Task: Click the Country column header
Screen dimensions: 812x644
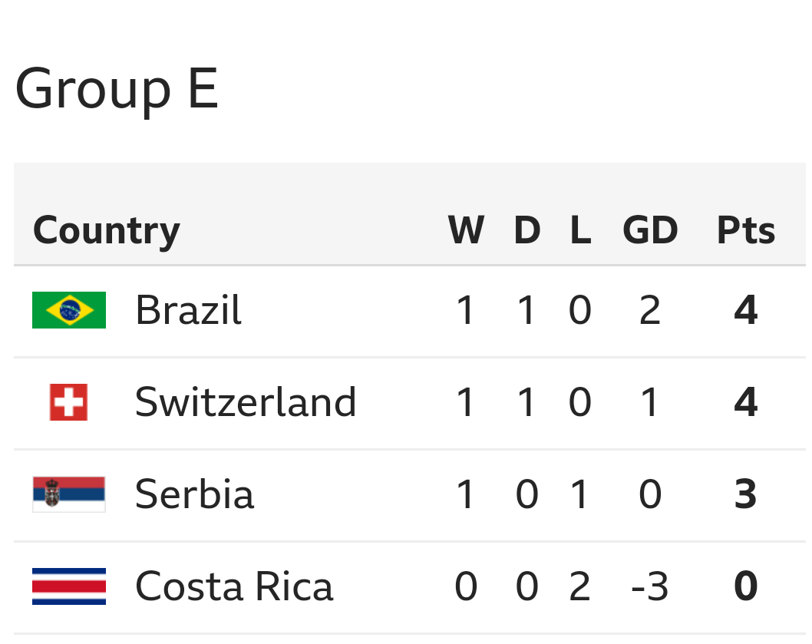Action: 106,230
